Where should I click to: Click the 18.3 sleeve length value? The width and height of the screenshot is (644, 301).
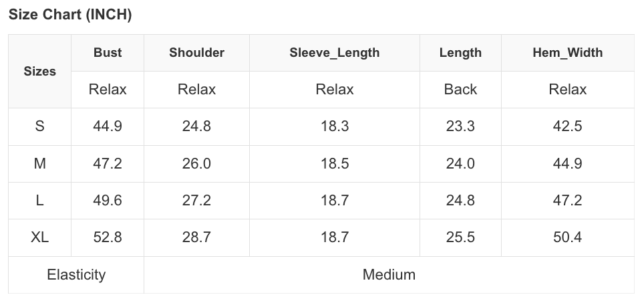pos(334,126)
